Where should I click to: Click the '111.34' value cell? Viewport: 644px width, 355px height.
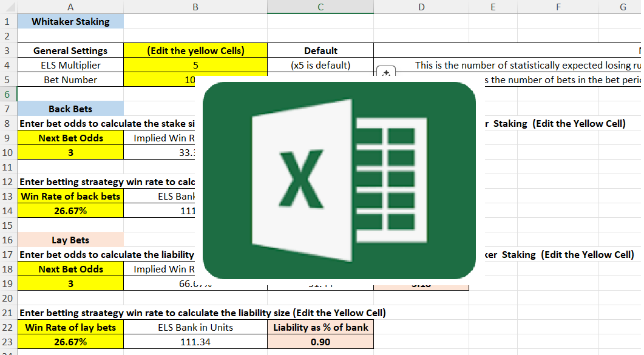point(195,342)
